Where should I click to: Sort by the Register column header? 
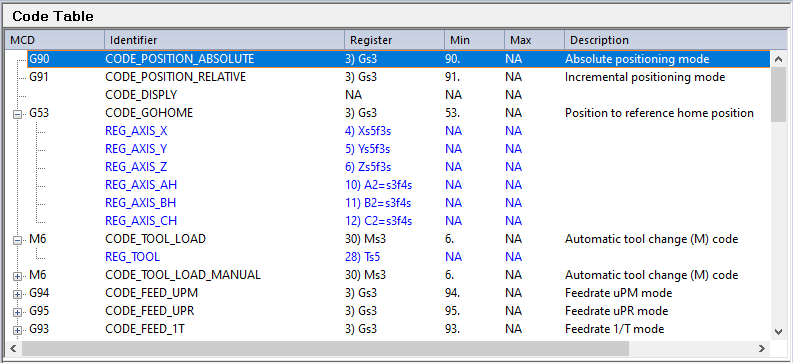pyautogui.click(x=394, y=40)
